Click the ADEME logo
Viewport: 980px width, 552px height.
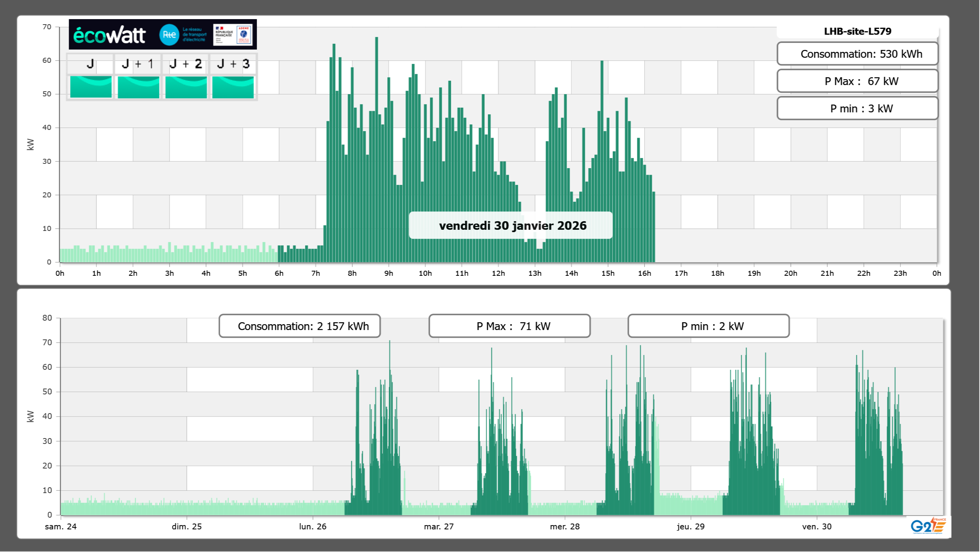pyautogui.click(x=244, y=34)
